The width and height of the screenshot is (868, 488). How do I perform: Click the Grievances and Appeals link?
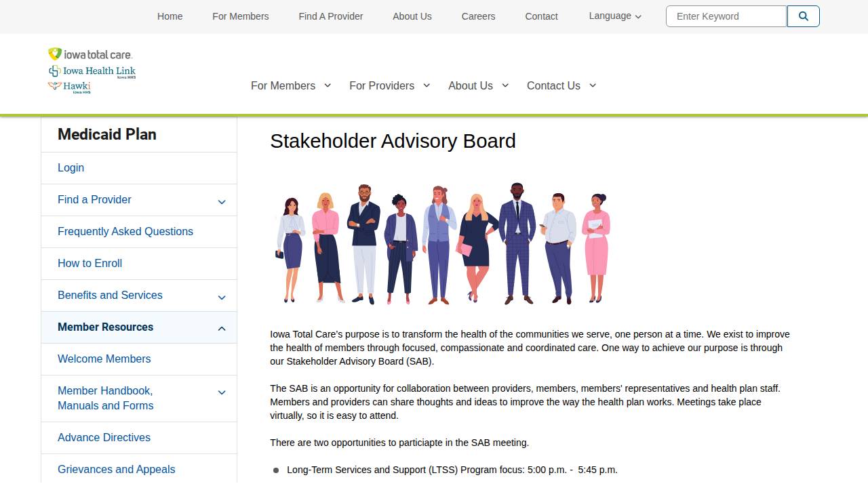pos(116,469)
